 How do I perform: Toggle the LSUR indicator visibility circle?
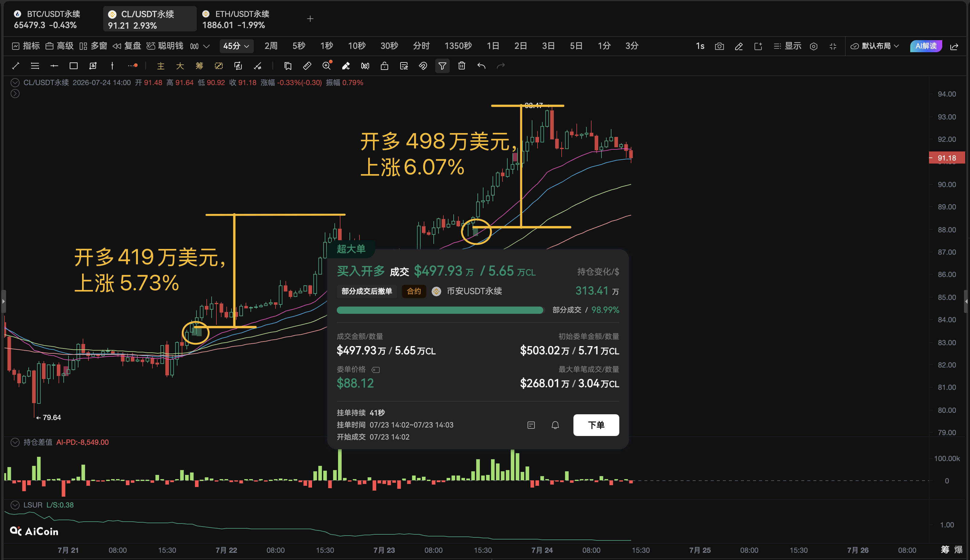pos(15,505)
